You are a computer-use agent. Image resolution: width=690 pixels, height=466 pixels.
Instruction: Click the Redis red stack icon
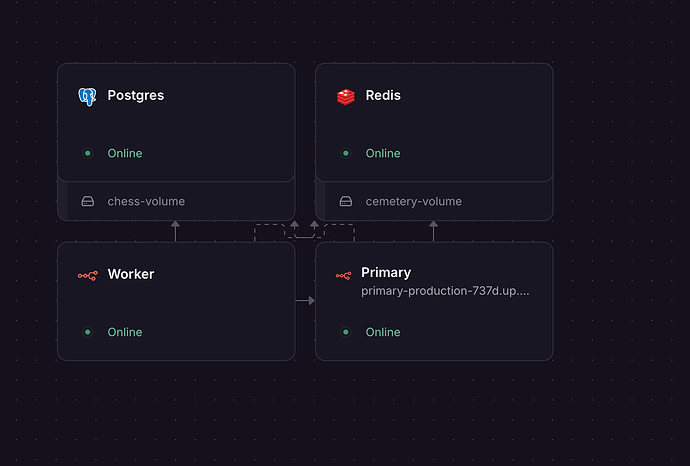pyautogui.click(x=345, y=96)
